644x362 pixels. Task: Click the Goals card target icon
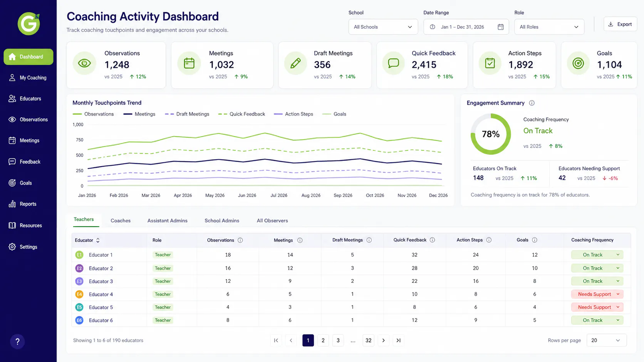578,63
